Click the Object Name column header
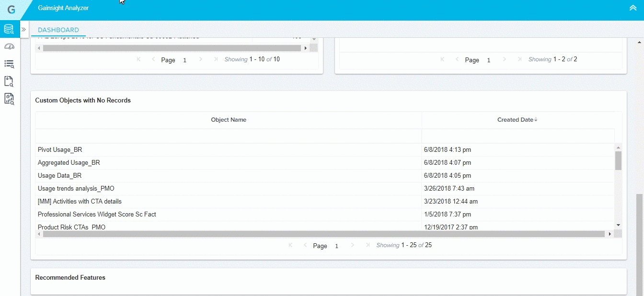Image resolution: width=644 pixels, height=296 pixels. (229, 120)
